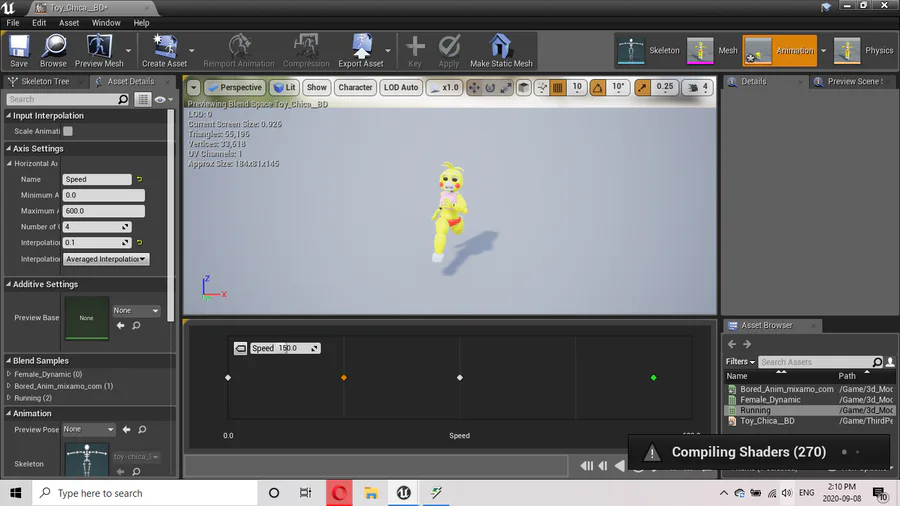The width and height of the screenshot is (900, 506).
Task: Click search magnifier in Asset Details
Action: tap(123, 99)
